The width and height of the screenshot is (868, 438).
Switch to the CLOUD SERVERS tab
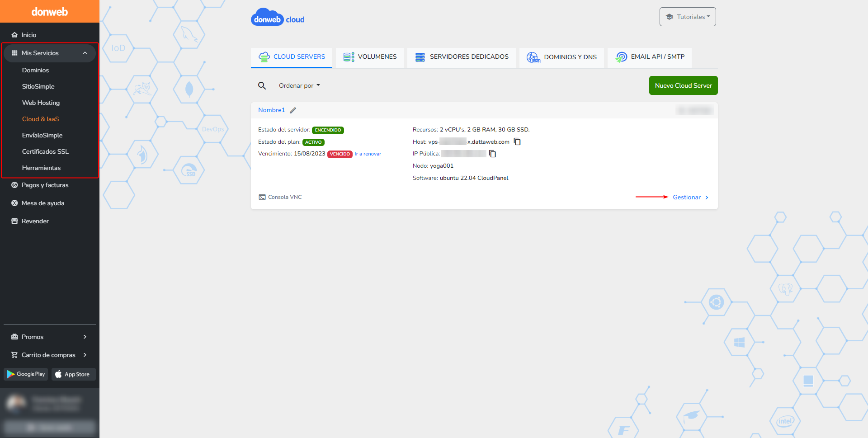click(292, 57)
